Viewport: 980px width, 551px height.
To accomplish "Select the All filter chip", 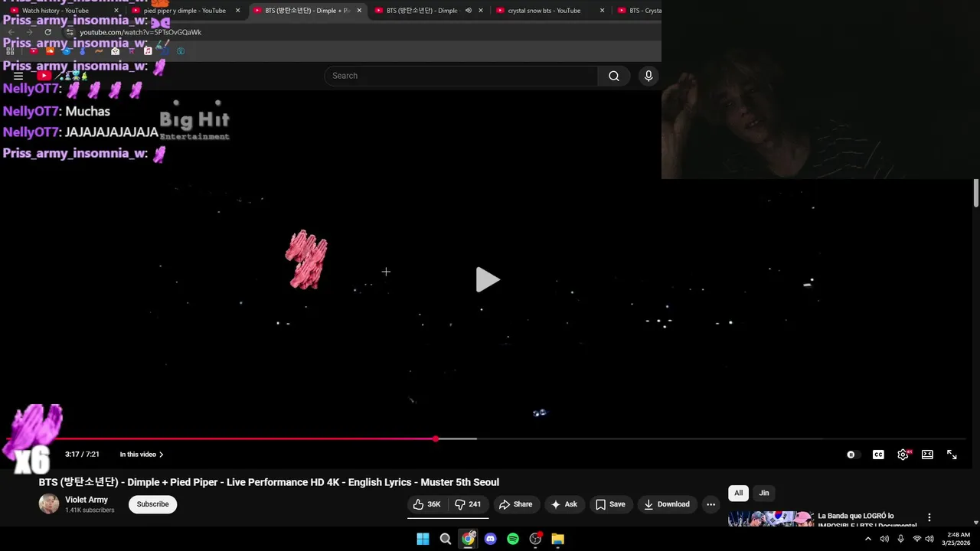I will [x=738, y=493].
